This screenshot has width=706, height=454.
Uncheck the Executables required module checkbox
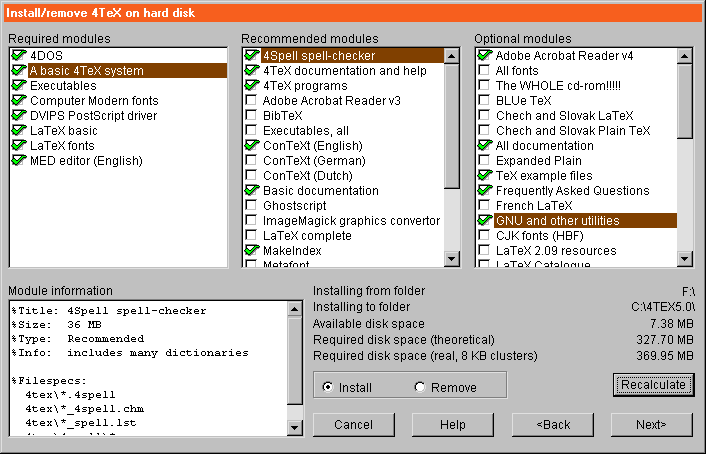19,85
